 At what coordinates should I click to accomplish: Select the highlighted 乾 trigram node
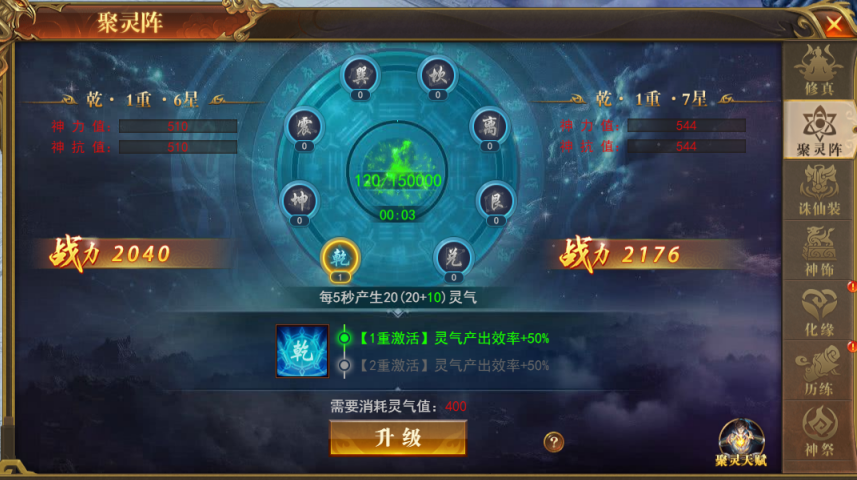click(340, 259)
